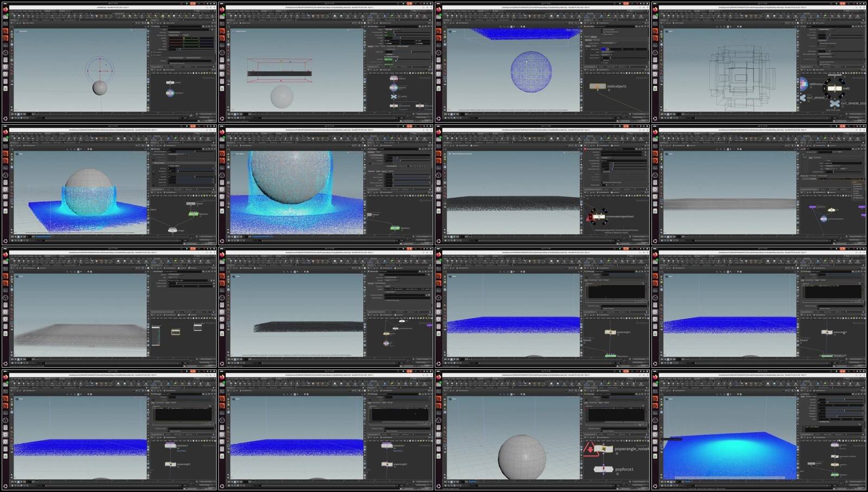
Task: Select the pink vdbfrompolygons node near trail1
Action: [x=803, y=84]
